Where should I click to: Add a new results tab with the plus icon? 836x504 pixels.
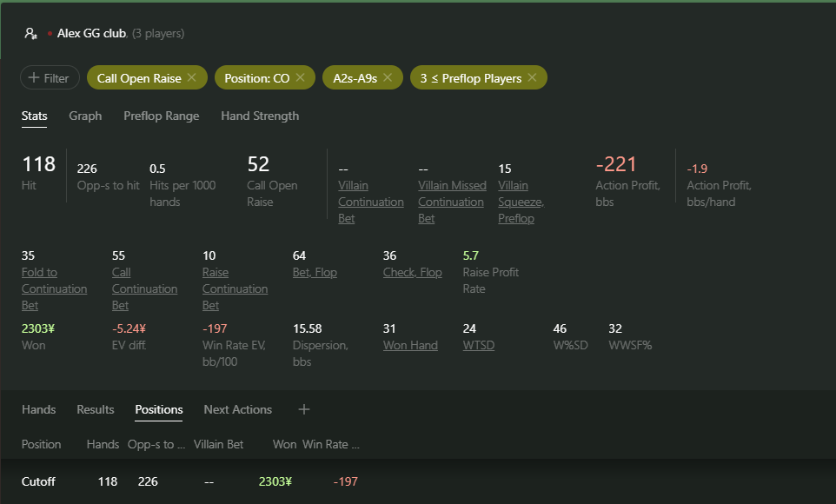pyautogui.click(x=303, y=409)
